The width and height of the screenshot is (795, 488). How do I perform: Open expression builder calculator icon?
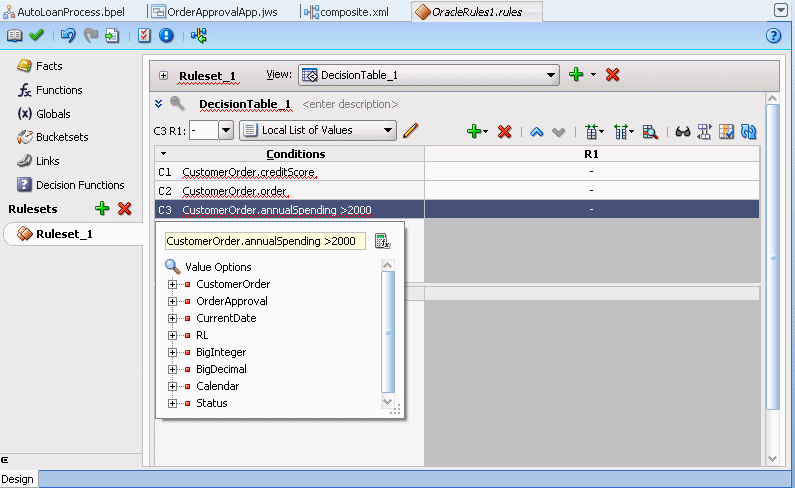click(382, 241)
